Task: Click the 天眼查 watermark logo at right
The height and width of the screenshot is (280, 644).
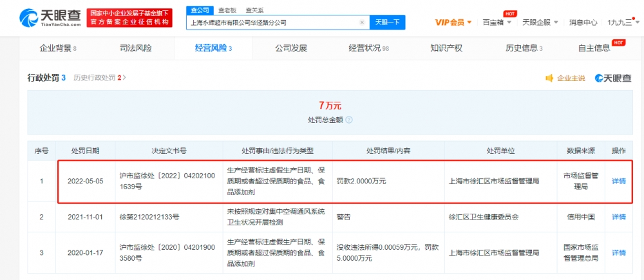Action: [x=613, y=79]
